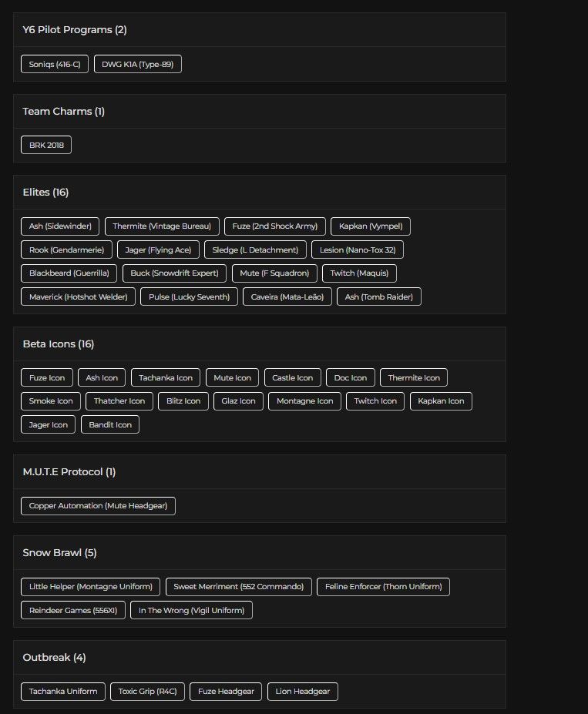Viewport: 588px width, 714px height.
Task: Click the BRK 2018 team charm tag
Action: pos(46,145)
